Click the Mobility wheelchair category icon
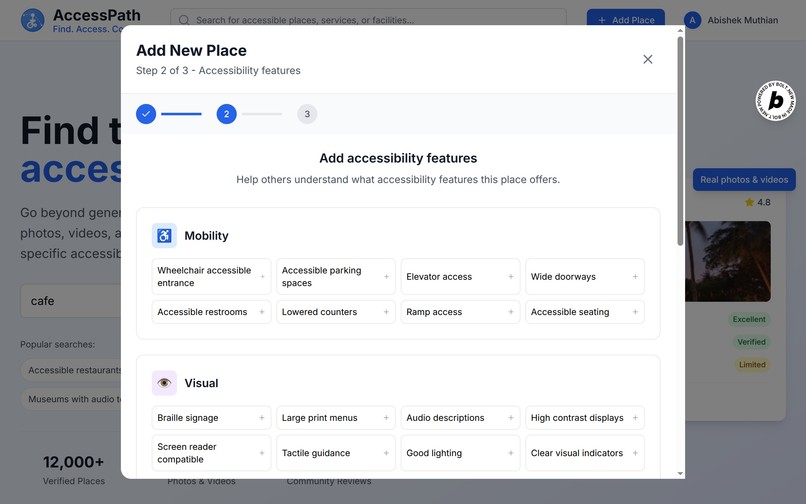The height and width of the screenshot is (504, 806). point(164,236)
